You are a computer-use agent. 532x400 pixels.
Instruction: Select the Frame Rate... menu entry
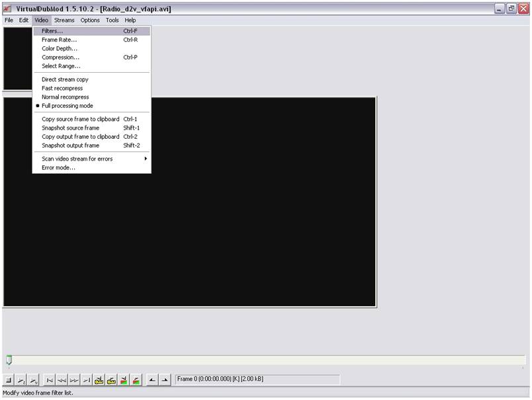coord(91,40)
